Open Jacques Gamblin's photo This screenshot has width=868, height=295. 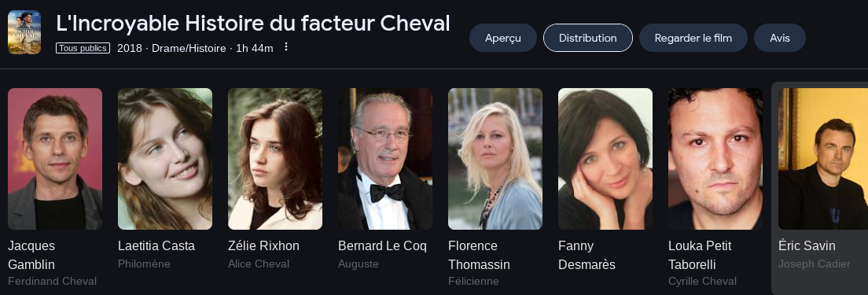click(x=55, y=159)
